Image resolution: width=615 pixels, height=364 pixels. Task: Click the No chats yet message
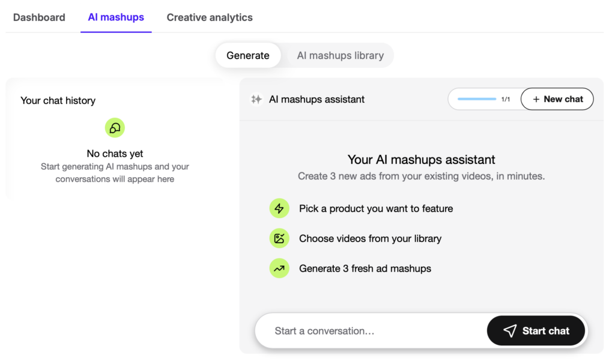tap(115, 154)
